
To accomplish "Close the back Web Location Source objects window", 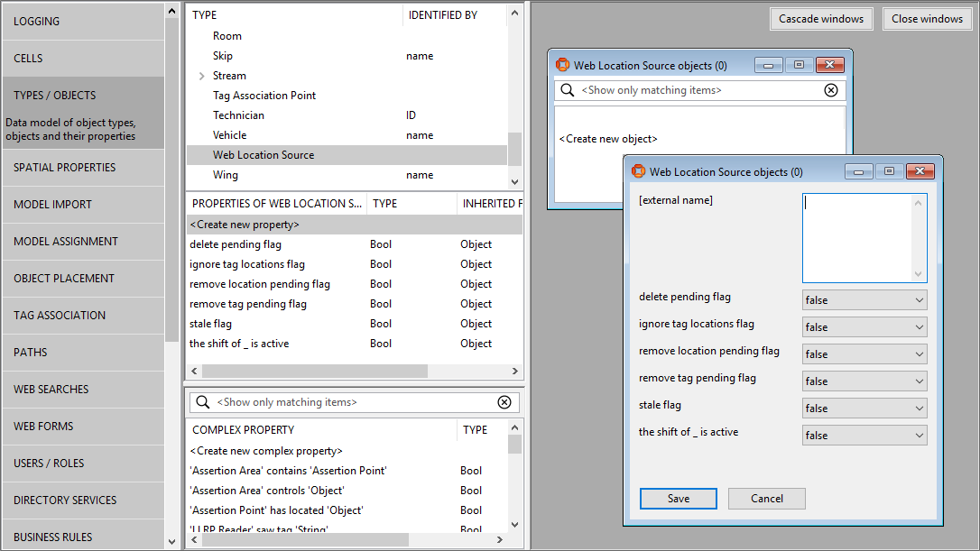I will tap(830, 65).
